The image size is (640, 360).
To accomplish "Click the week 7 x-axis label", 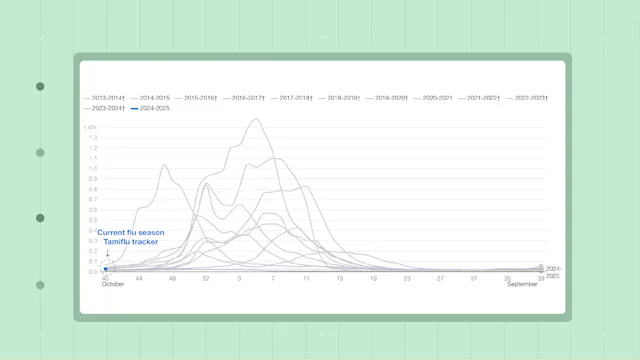I will click(x=273, y=278).
